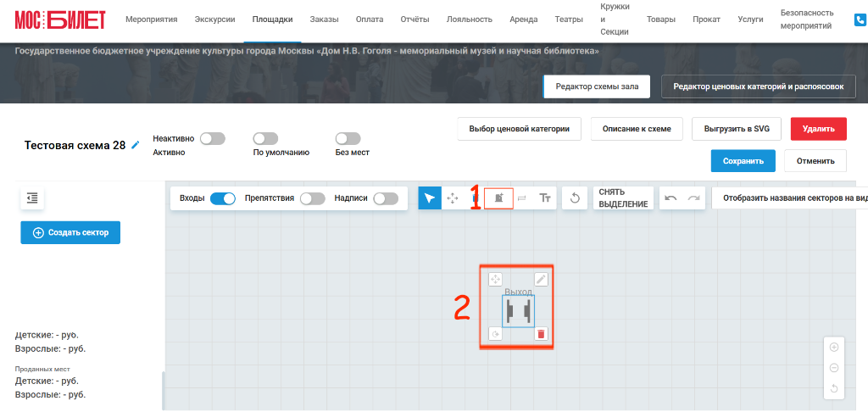The height and width of the screenshot is (412, 868).
Task: Edit the Выход object with pencil icon
Action: pyautogui.click(x=541, y=279)
